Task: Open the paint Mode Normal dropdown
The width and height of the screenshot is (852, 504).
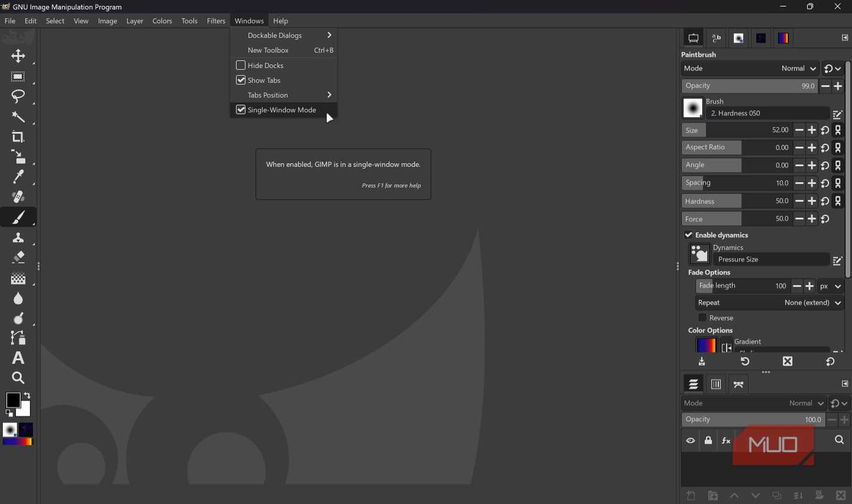Action: (x=750, y=69)
